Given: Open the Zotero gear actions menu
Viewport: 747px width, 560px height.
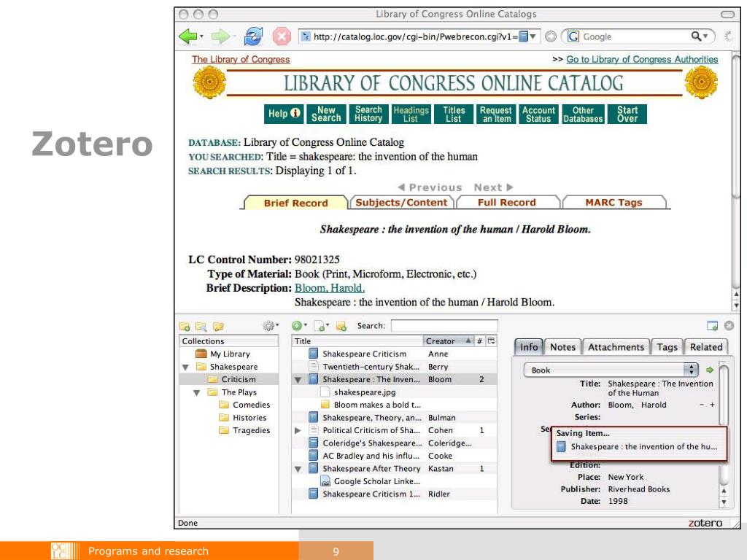Looking at the screenshot, I should point(270,326).
